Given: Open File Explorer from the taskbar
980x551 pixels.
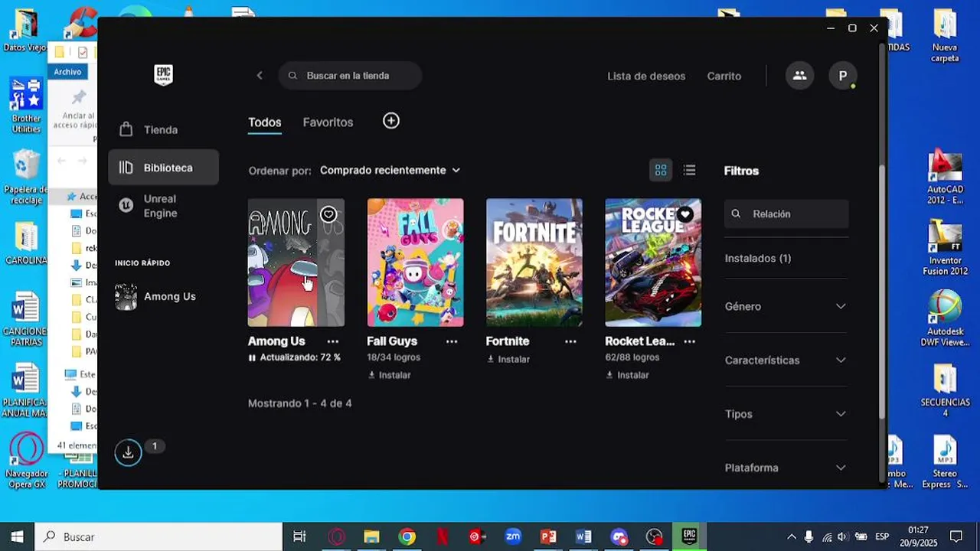Looking at the screenshot, I should (x=371, y=536).
